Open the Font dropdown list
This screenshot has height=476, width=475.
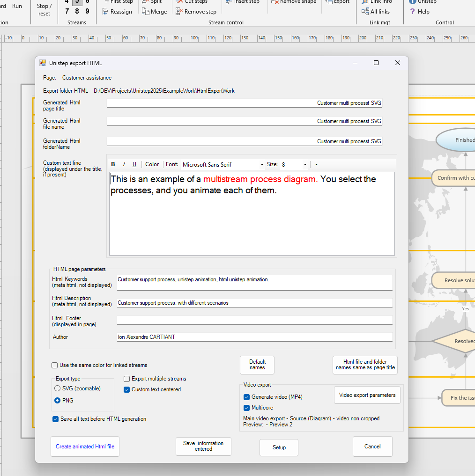(x=262, y=165)
